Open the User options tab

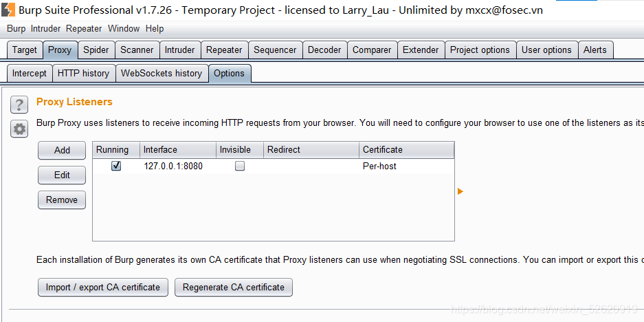546,50
